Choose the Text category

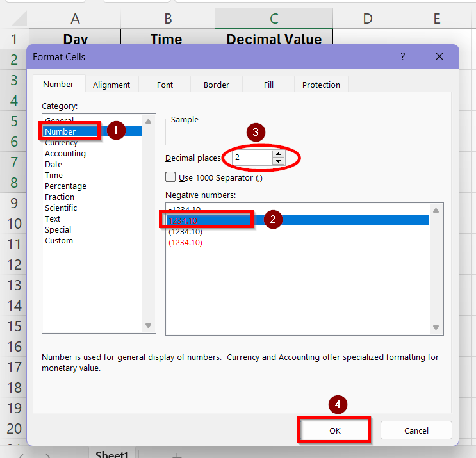point(92,219)
